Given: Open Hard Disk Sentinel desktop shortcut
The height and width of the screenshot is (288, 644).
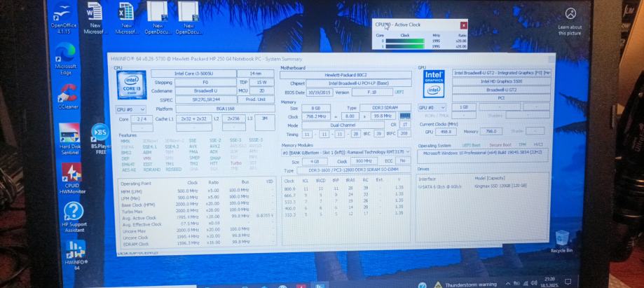Looking at the screenshot, I should point(69,139).
